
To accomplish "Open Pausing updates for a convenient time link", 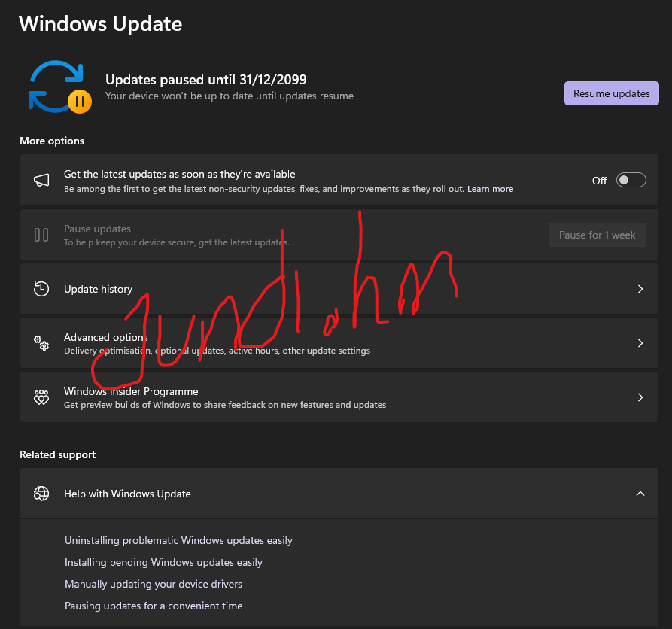I will (154, 606).
